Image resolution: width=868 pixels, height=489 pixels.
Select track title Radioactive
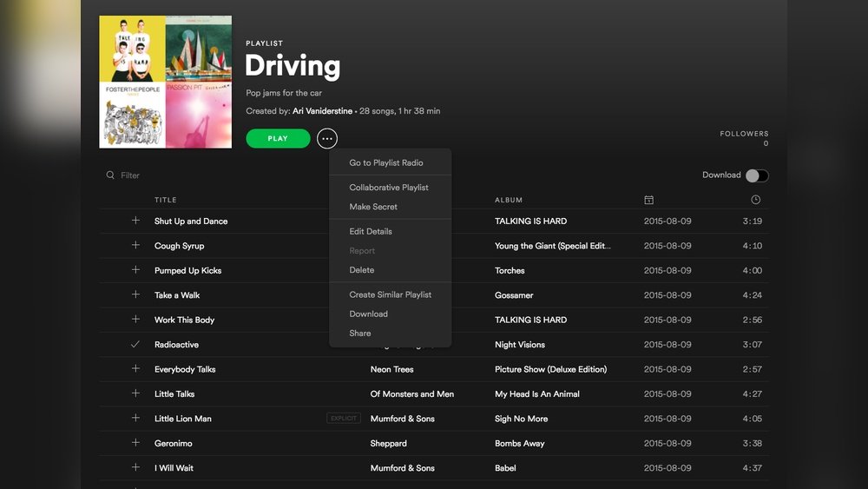click(x=176, y=345)
